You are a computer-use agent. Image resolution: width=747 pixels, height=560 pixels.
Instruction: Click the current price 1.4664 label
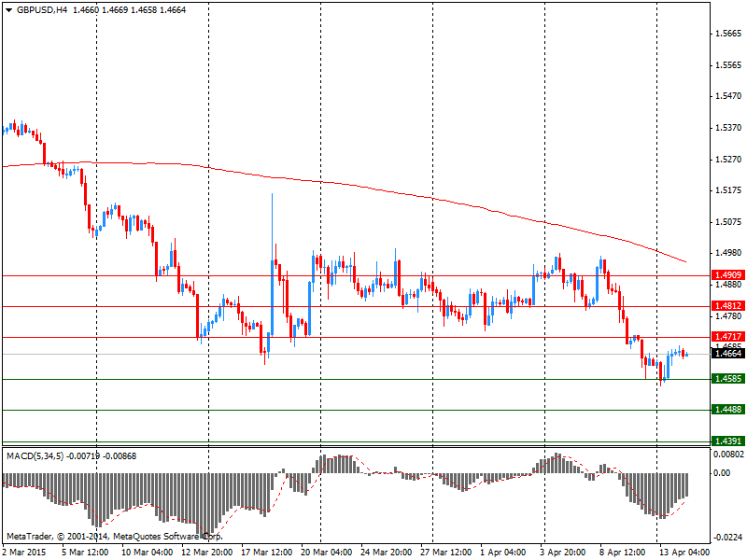[x=728, y=354]
